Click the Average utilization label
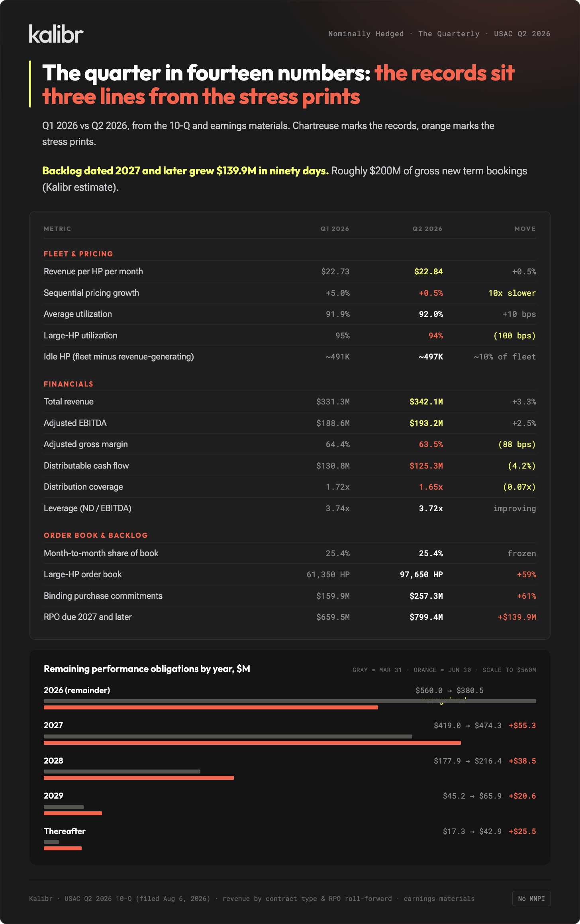The width and height of the screenshot is (580, 924). pos(78,314)
